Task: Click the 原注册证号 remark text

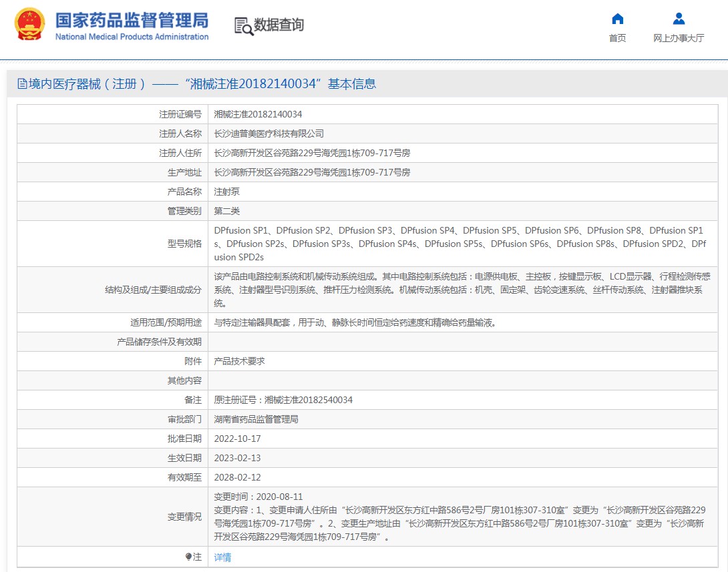Action: (283, 400)
